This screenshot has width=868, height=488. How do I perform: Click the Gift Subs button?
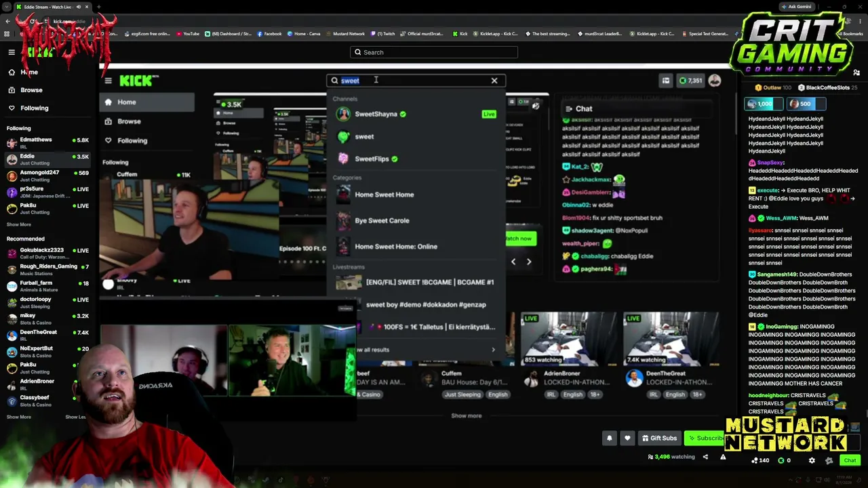[660, 438]
